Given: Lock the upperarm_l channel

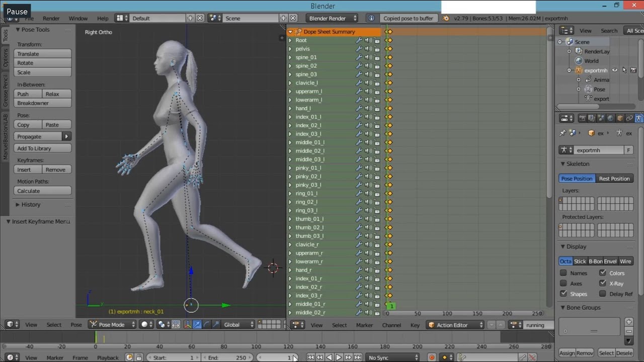Looking at the screenshot, I should tap(377, 92).
